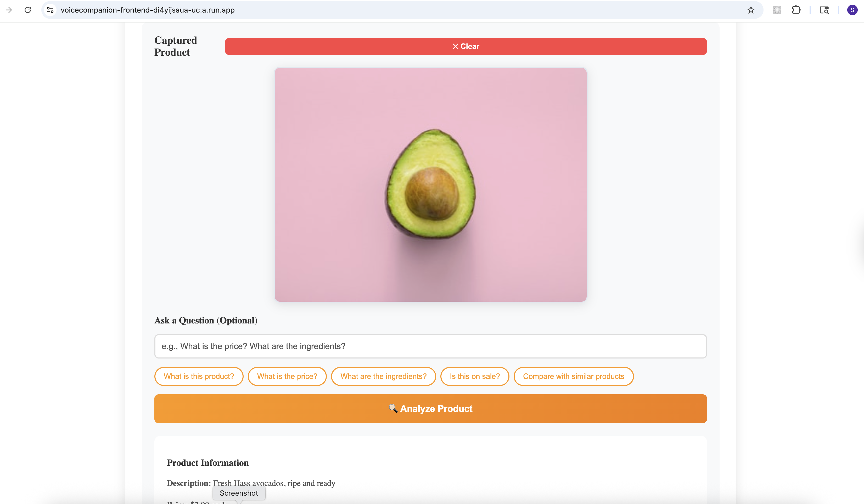This screenshot has width=864, height=504.
Task: Click the Product Information heading
Action: click(207, 462)
